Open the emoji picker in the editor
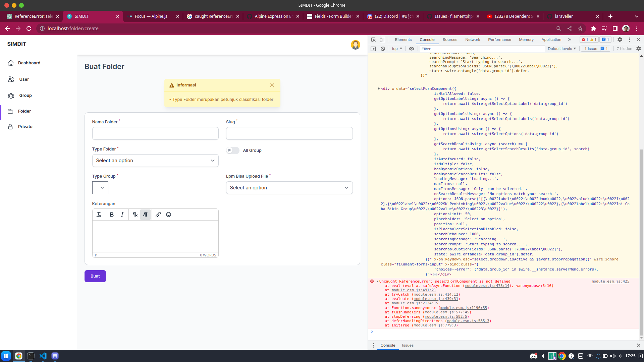This screenshot has height=362, width=644. point(169,215)
